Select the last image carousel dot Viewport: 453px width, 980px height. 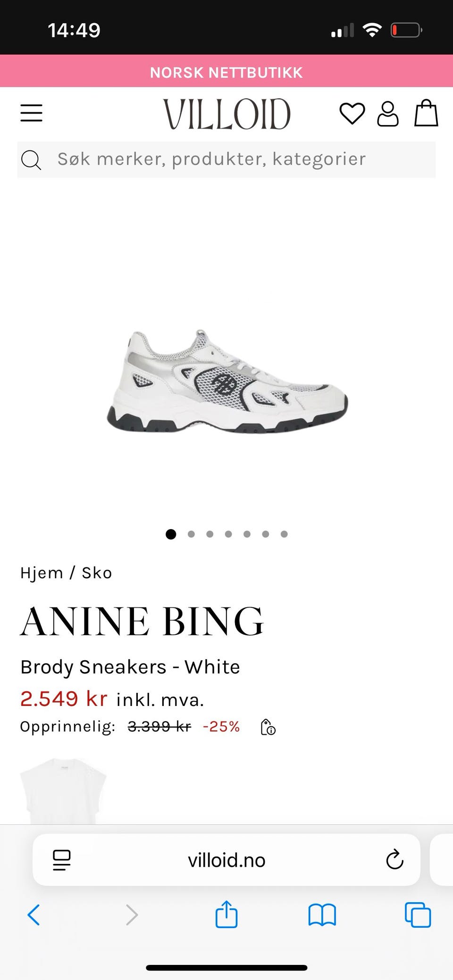(284, 534)
